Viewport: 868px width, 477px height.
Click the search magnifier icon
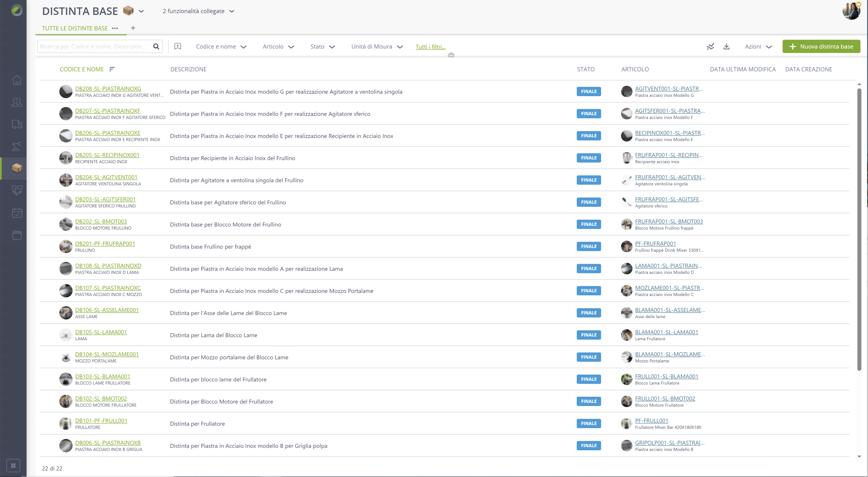pos(156,46)
